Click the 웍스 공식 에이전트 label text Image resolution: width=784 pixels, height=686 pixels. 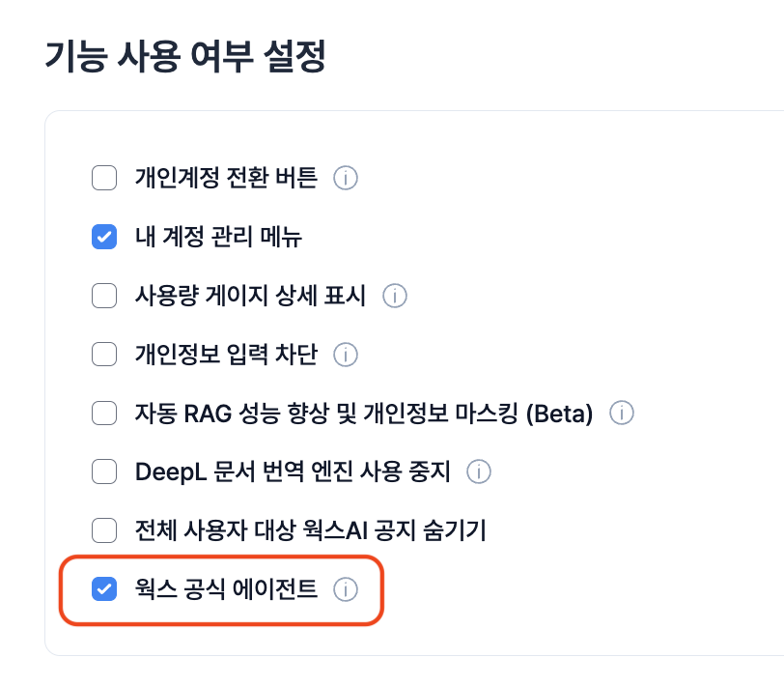point(226,589)
